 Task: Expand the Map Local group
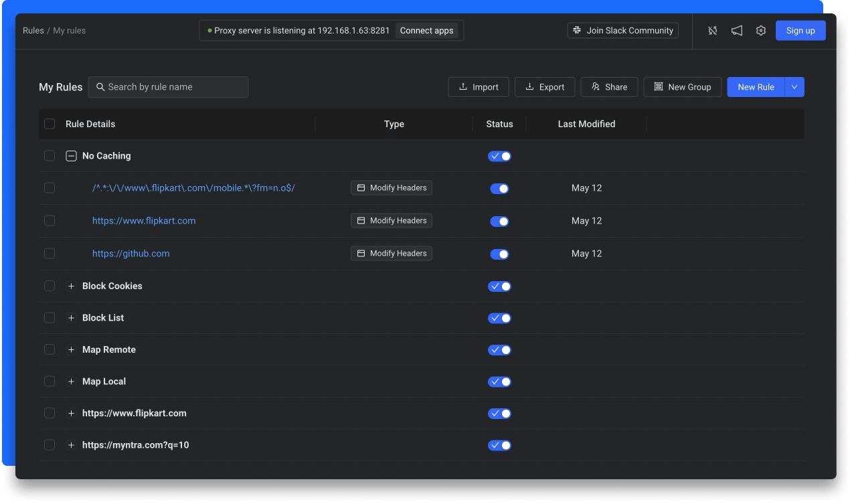tap(71, 382)
